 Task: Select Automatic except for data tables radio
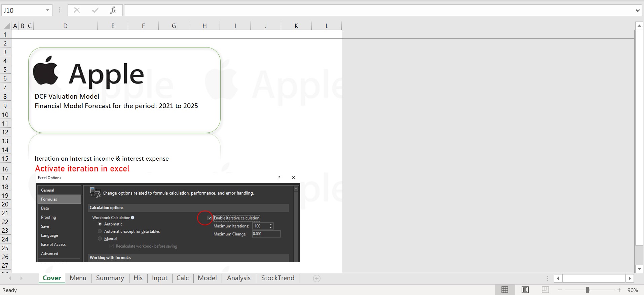[100, 231]
